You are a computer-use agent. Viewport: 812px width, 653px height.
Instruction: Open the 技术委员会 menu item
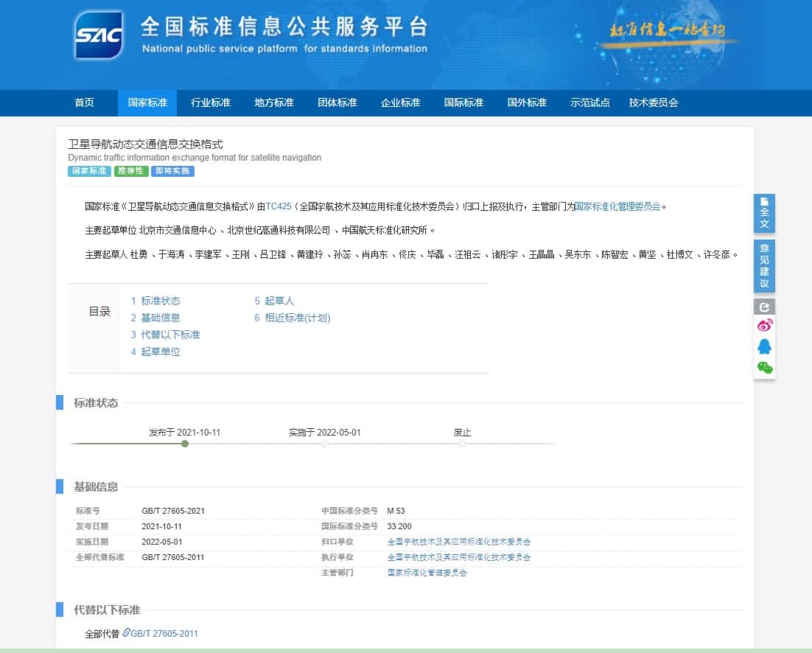(x=653, y=103)
